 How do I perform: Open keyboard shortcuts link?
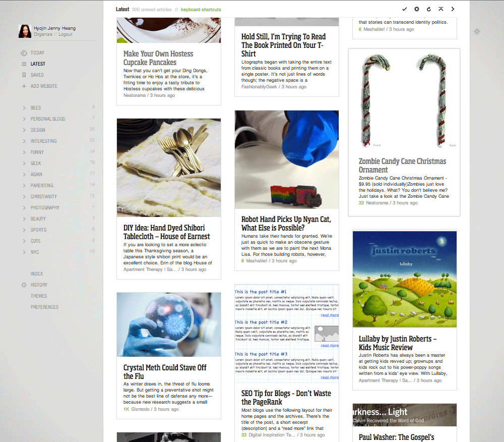(x=201, y=9)
